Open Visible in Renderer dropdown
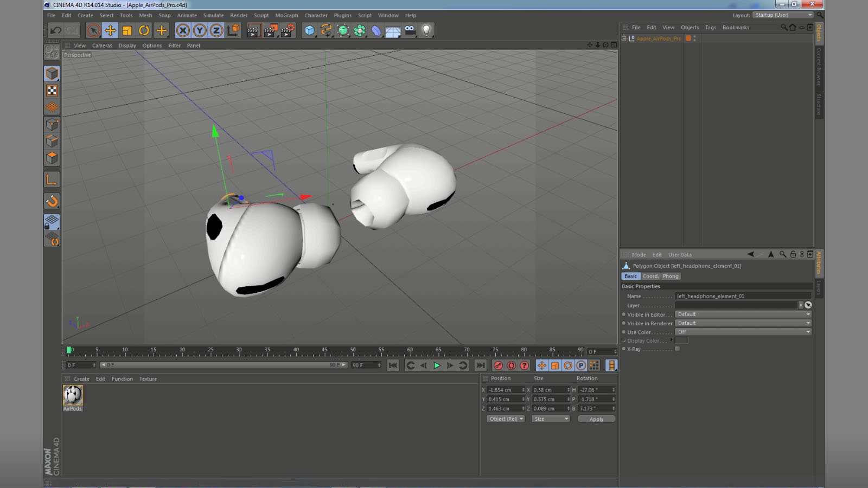868x488 pixels. (743, 323)
